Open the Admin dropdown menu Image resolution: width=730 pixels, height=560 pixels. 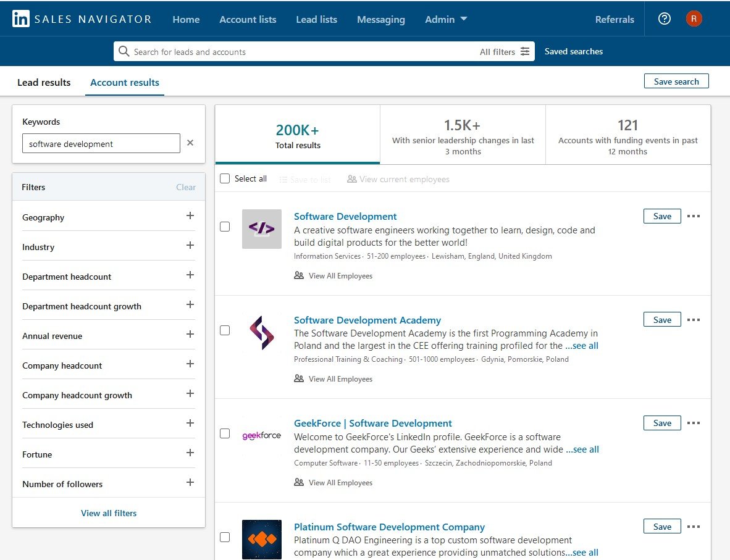coord(446,19)
